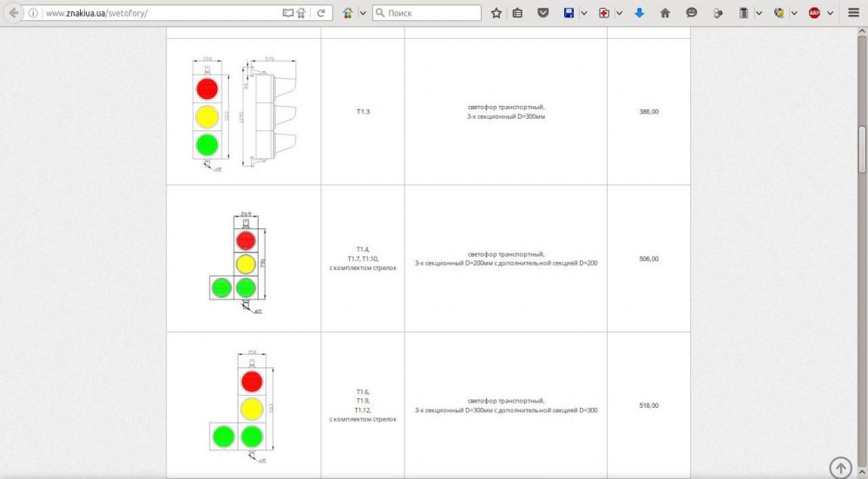Expand dropdown next to floppy save icon
This screenshot has height=479, width=868.
pyautogui.click(x=583, y=14)
